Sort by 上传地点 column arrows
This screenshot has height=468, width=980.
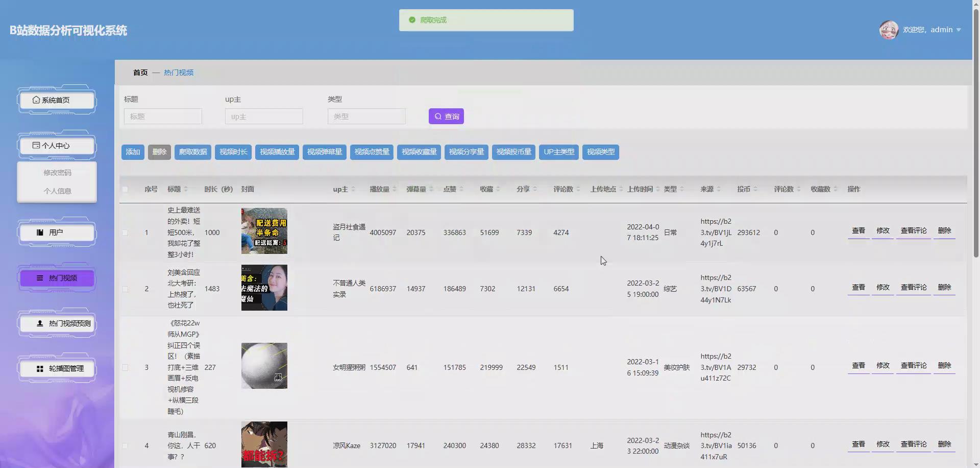(x=621, y=189)
